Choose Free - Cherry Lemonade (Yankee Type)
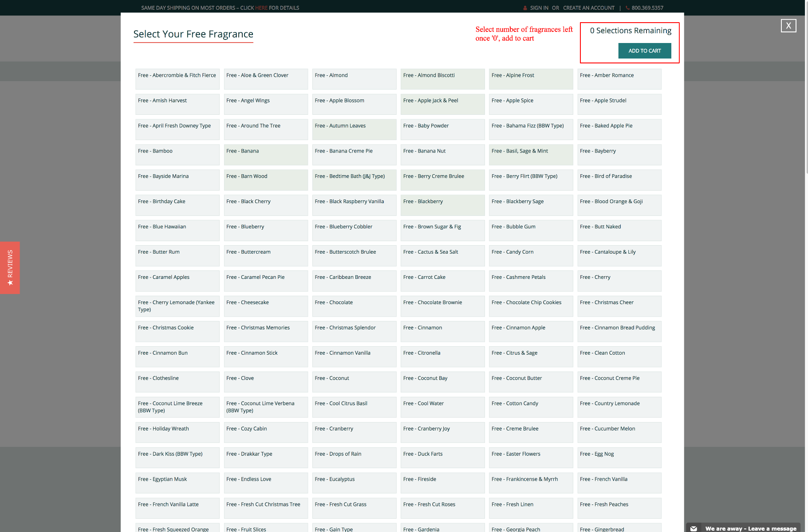 click(177, 306)
